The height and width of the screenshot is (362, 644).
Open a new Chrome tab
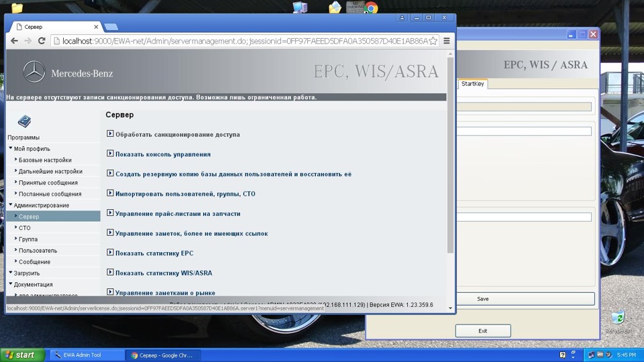[x=111, y=27]
